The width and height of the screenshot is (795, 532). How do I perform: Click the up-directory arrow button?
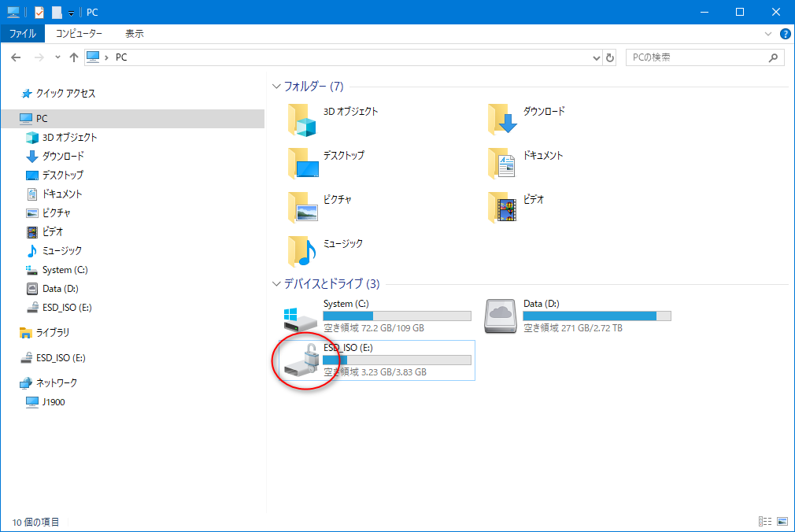pyautogui.click(x=74, y=57)
